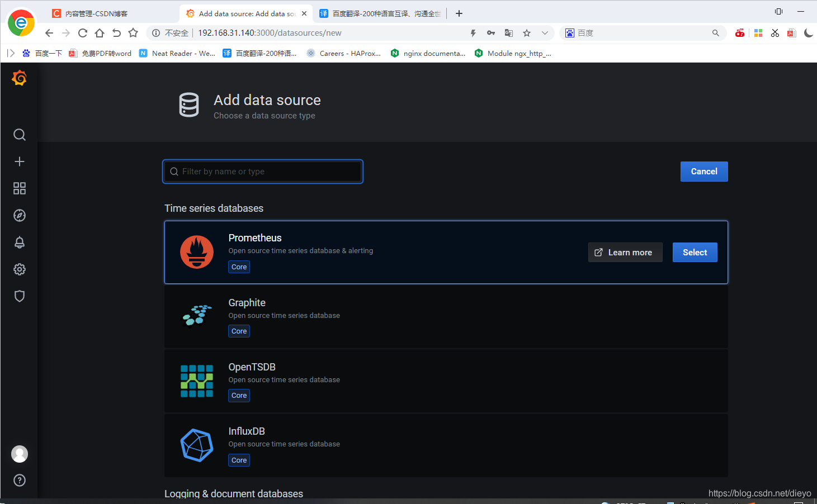Click the InfluxDB logo icon
This screenshot has width=817, height=504.
coord(197,445)
